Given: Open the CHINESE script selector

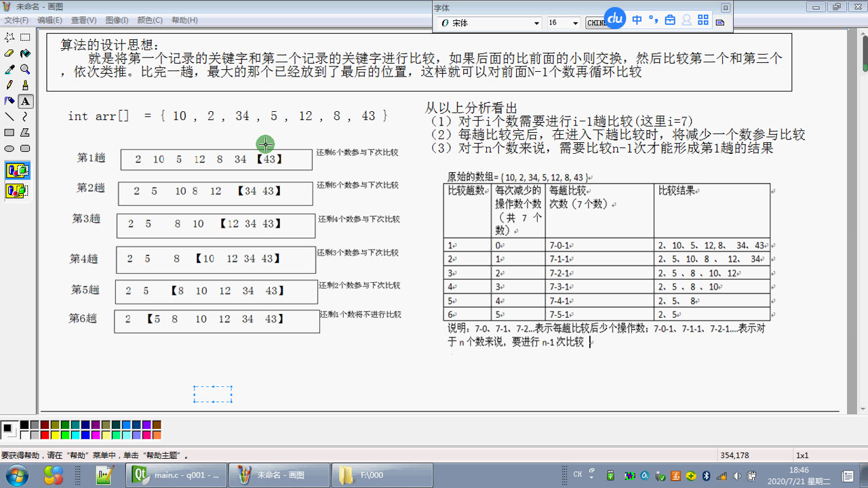Looking at the screenshot, I should (x=596, y=23).
